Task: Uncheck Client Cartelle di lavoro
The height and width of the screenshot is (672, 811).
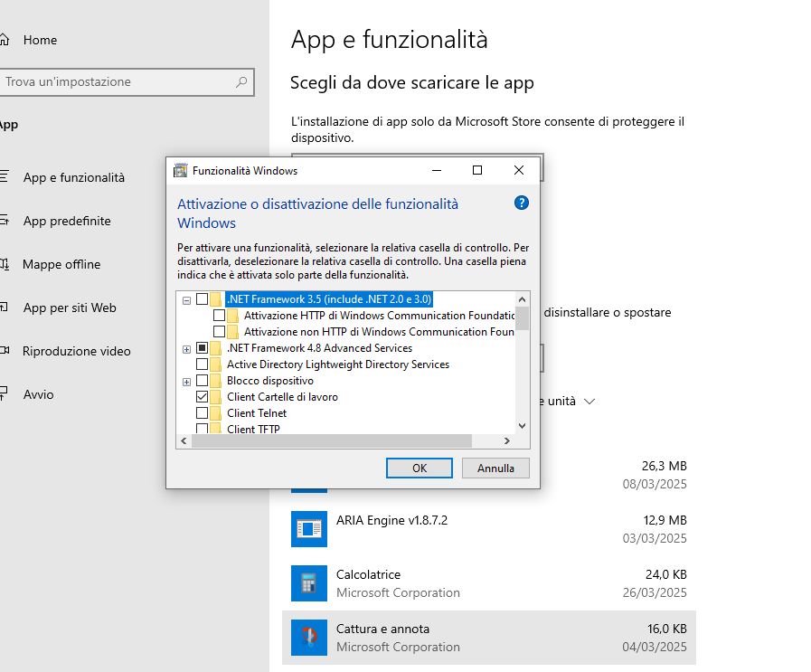Action: 203,397
